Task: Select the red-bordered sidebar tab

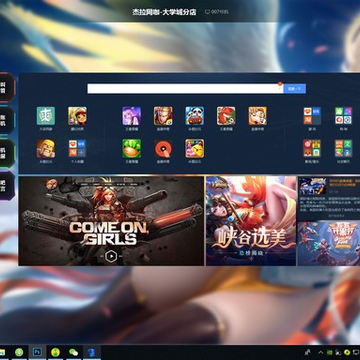Action: click(7, 87)
